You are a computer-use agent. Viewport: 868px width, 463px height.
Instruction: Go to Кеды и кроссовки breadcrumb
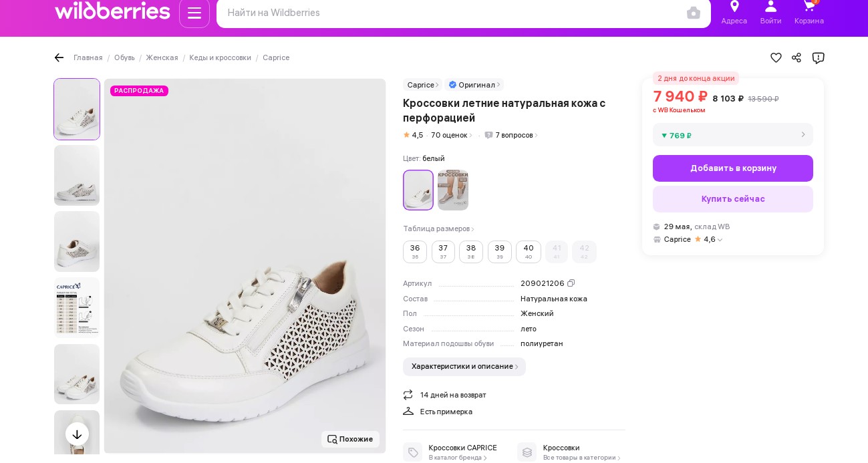point(220,58)
